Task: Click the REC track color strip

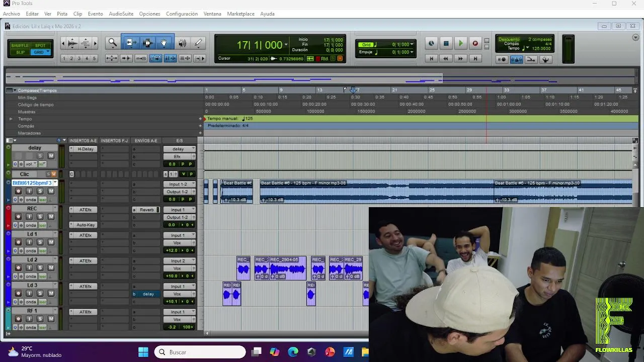Action: coord(9,218)
